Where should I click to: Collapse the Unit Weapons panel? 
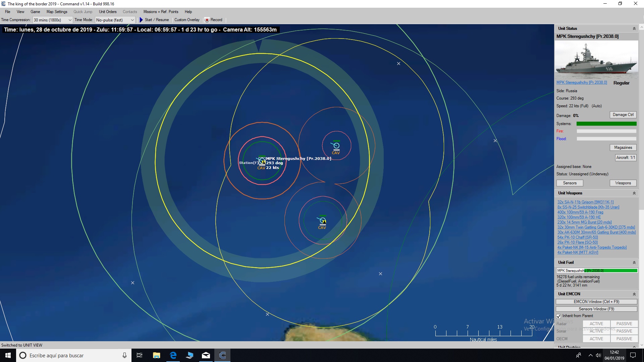point(634,193)
